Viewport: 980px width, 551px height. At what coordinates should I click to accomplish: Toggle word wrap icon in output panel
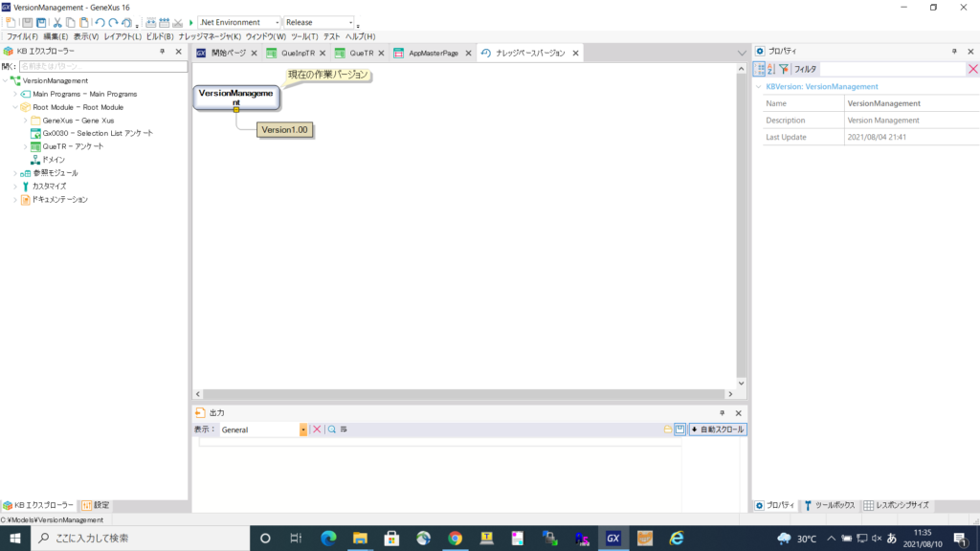[344, 430]
